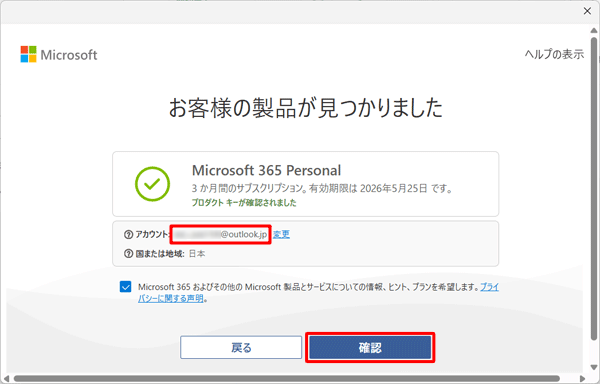Click the vertical scrollbar up arrow
The height and width of the screenshot is (384, 600).
pos(593,30)
